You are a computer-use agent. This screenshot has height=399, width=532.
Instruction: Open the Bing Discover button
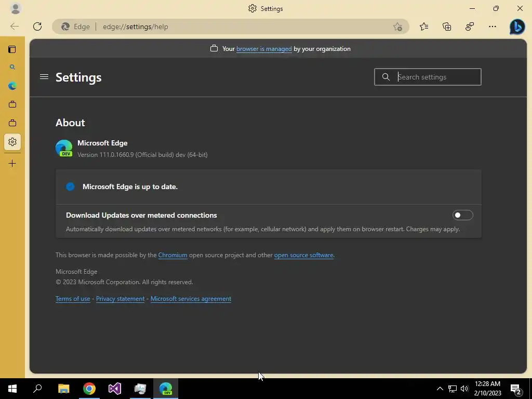pos(517,26)
